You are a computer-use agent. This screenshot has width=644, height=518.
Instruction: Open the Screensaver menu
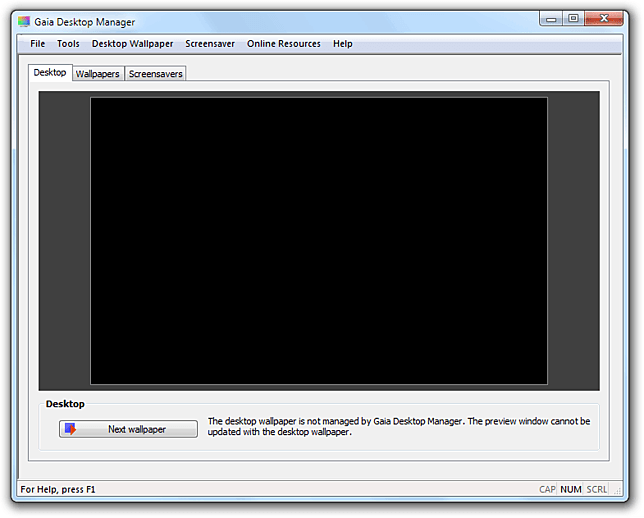coord(210,44)
